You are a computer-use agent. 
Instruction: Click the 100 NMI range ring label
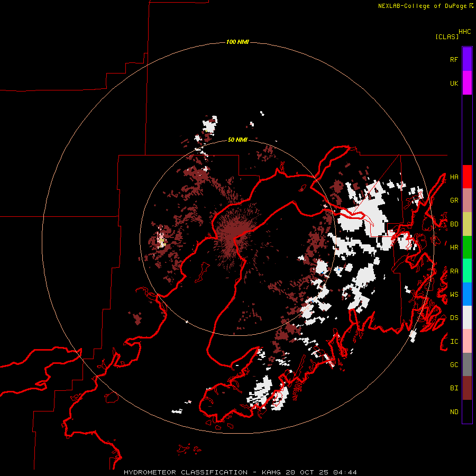[x=237, y=42]
